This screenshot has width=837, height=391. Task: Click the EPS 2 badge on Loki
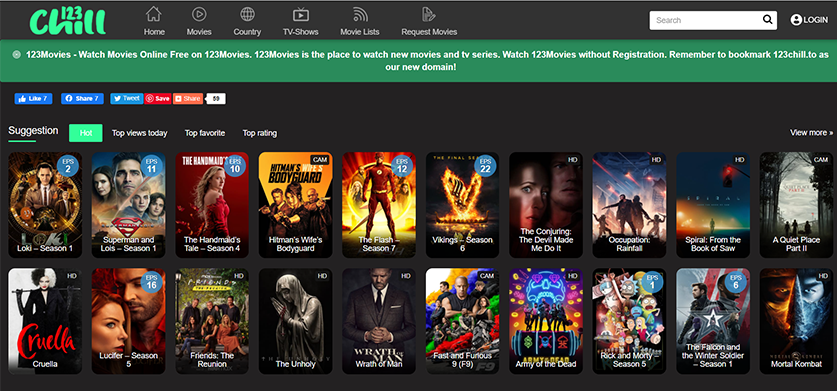click(x=68, y=166)
